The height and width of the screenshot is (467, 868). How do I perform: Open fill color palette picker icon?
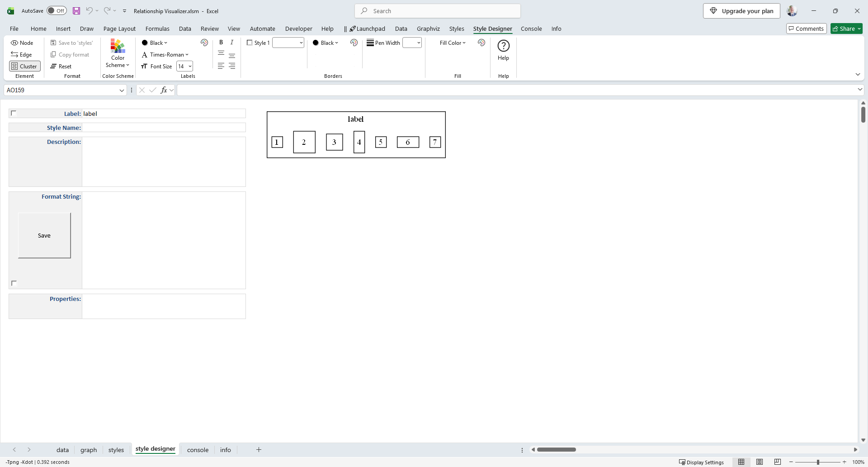(x=481, y=43)
